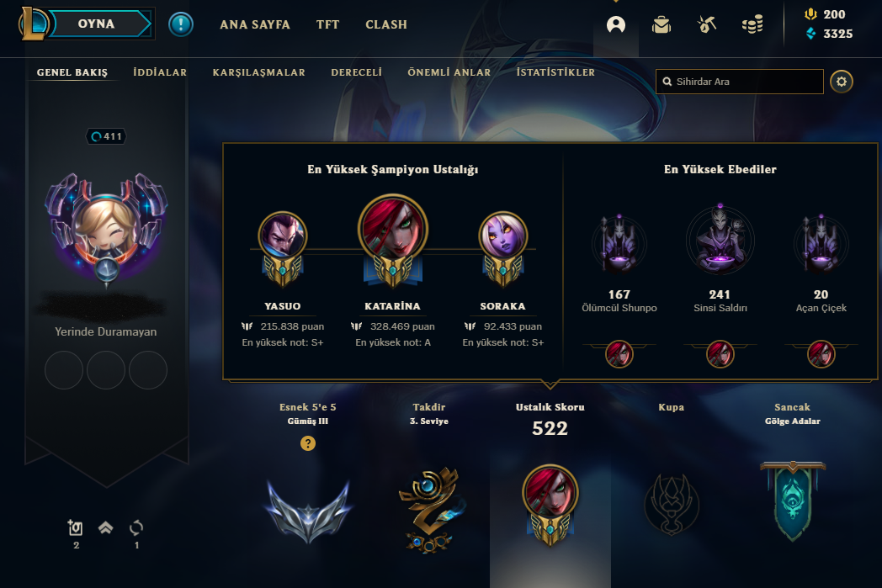
Task: Click the blue exclamation notification icon
Action: [x=181, y=24]
